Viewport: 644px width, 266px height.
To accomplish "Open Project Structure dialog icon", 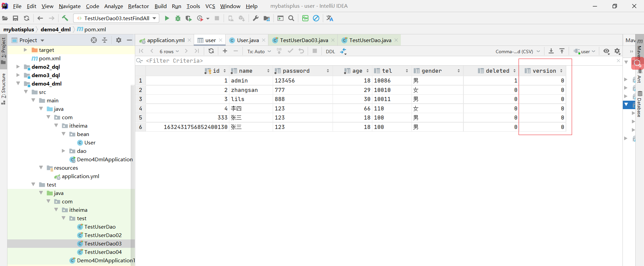I will pyautogui.click(x=267, y=18).
